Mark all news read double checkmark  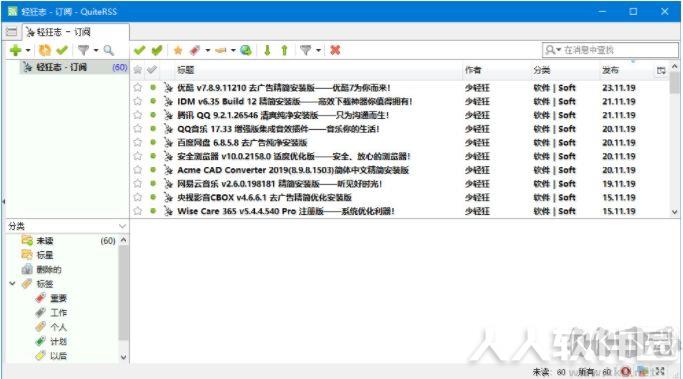[157, 51]
